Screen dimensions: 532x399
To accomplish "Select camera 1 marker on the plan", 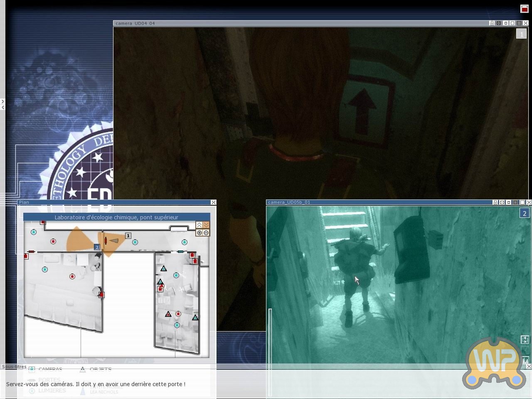I will coord(128,236).
